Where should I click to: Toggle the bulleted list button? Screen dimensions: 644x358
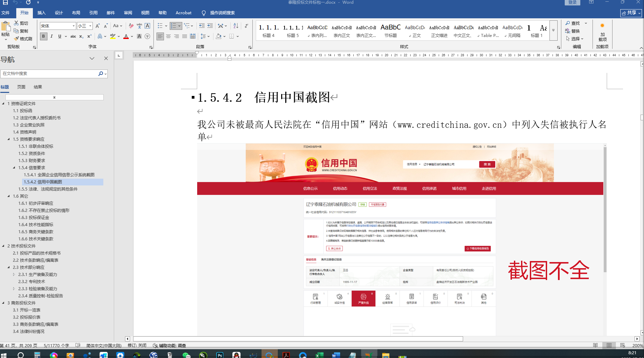[x=160, y=26]
